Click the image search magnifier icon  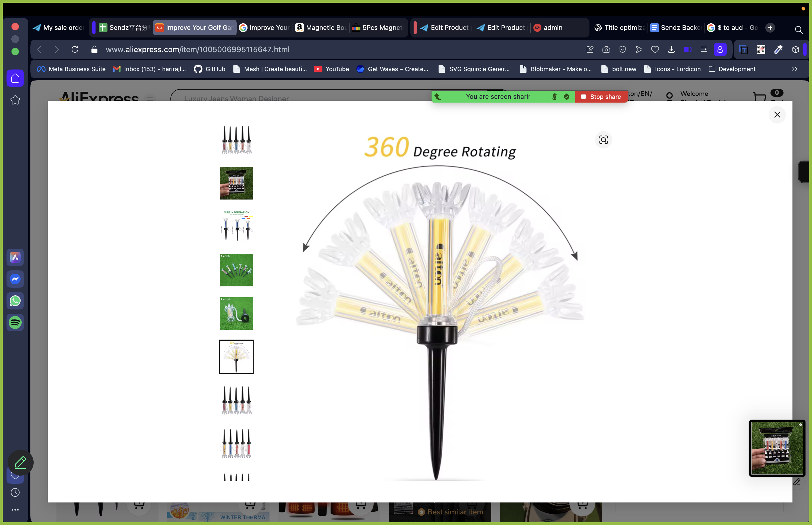click(x=603, y=140)
